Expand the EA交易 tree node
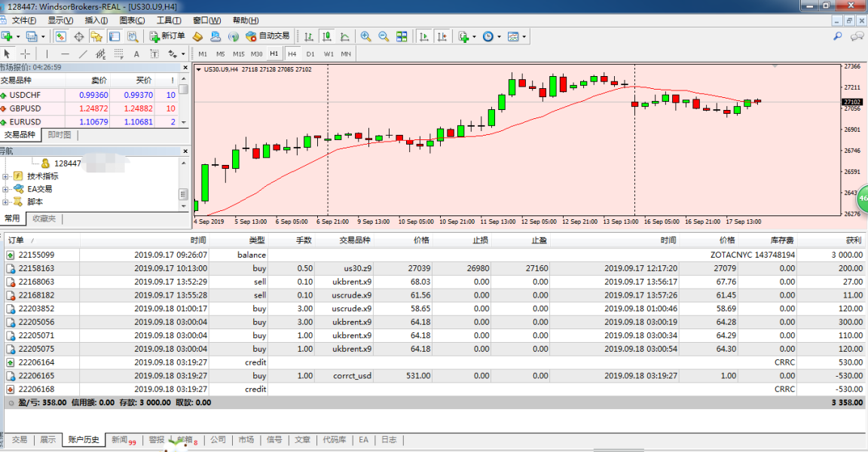Screen dimensions: 868x452 [x=6, y=189]
